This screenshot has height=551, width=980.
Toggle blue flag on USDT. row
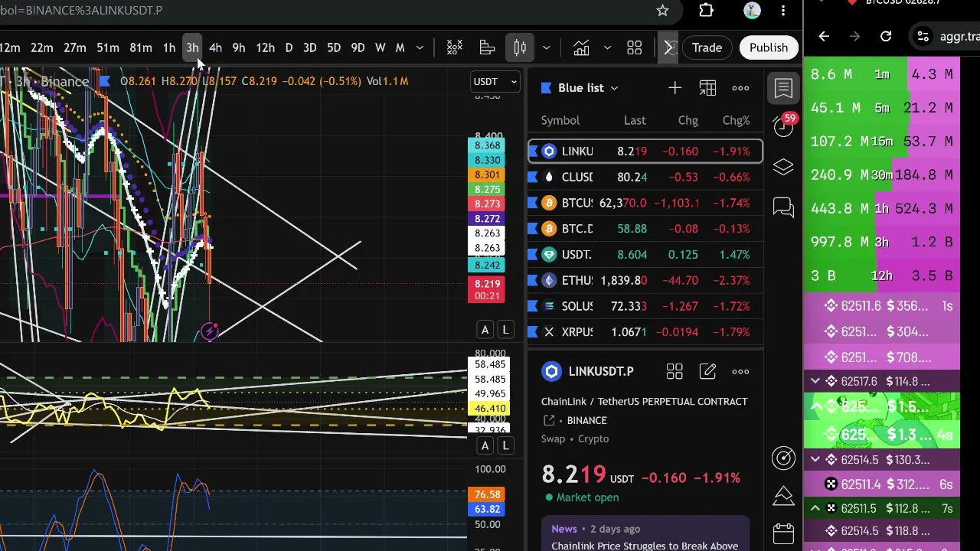534,254
